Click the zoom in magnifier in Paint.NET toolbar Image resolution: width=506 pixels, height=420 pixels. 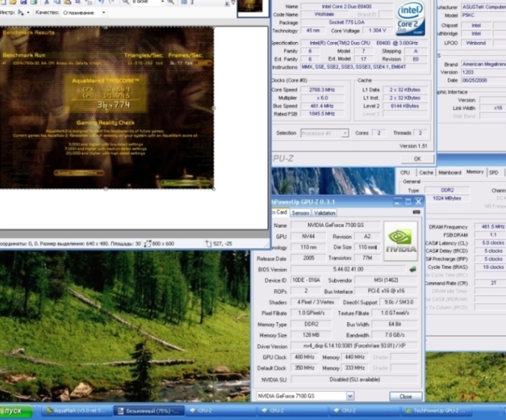coord(171,2)
